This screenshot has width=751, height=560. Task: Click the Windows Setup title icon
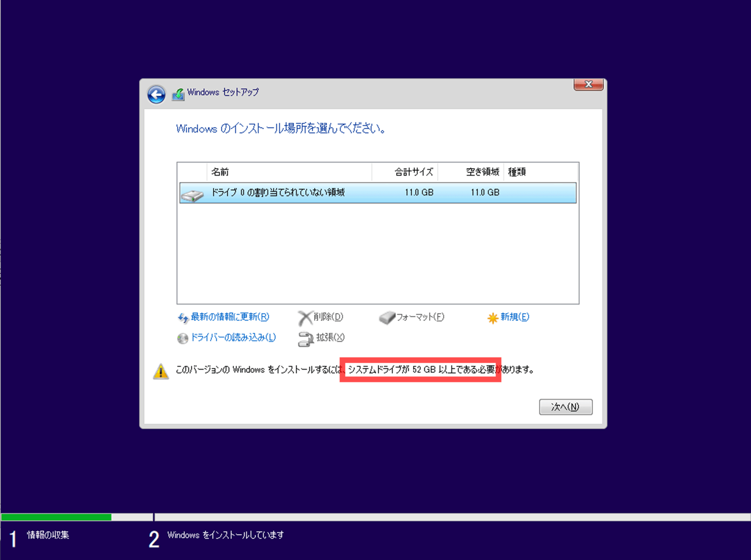tap(178, 94)
